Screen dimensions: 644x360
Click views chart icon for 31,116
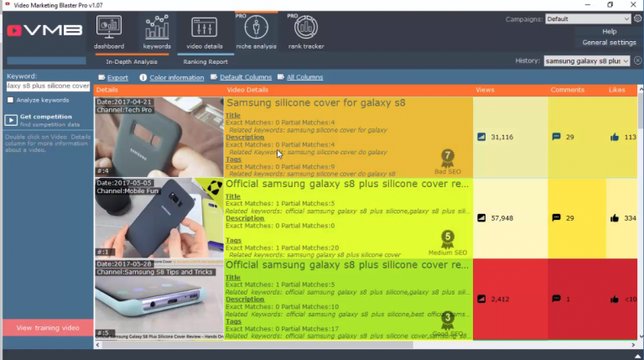click(481, 137)
